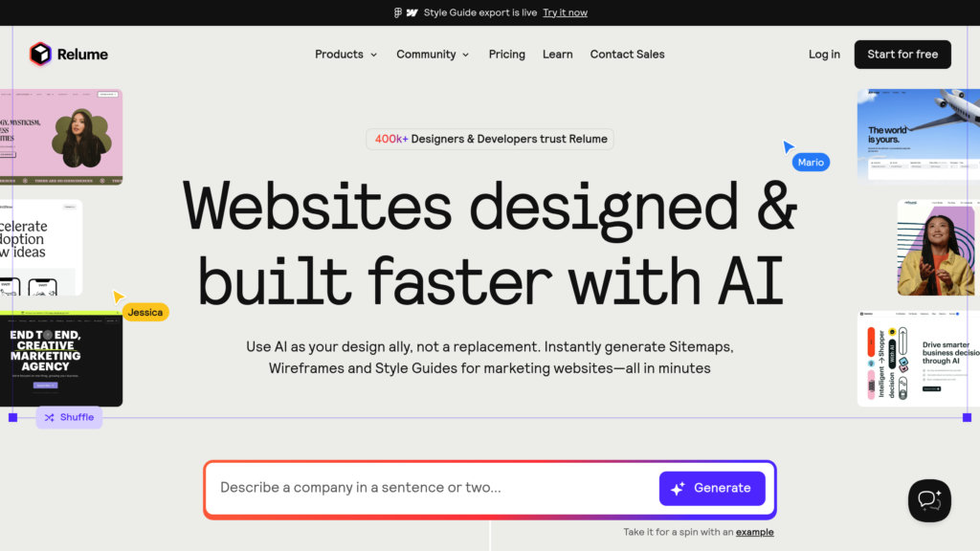The width and height of the screenshot is (980, 551).
Task: Click the sparkle icon on Generate button
Action: [x=678, y=489]
